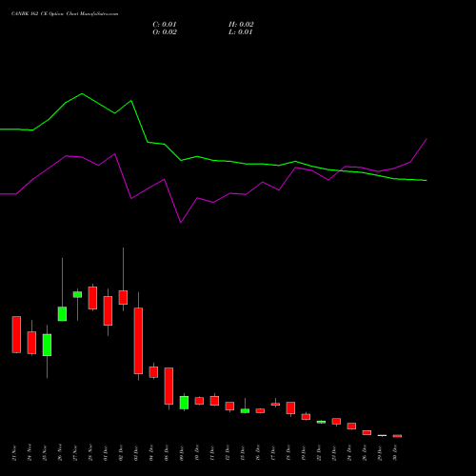
Task: Select the low value "L: 0.01"
Action: 241,32
